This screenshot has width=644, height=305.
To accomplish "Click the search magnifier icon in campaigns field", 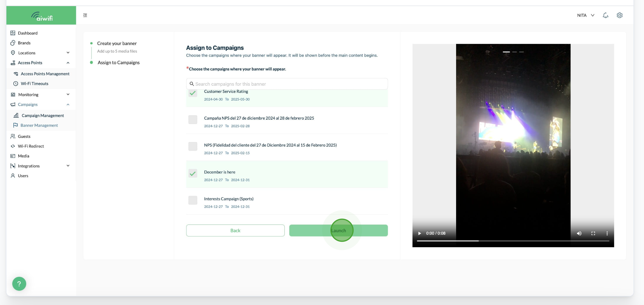I will point(192,84).
